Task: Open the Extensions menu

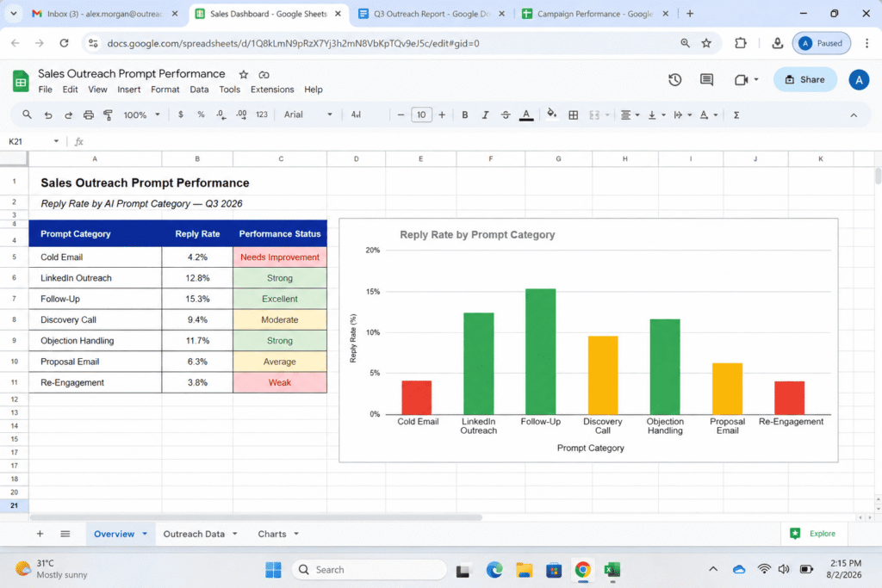Action: [x=272, y=90]
